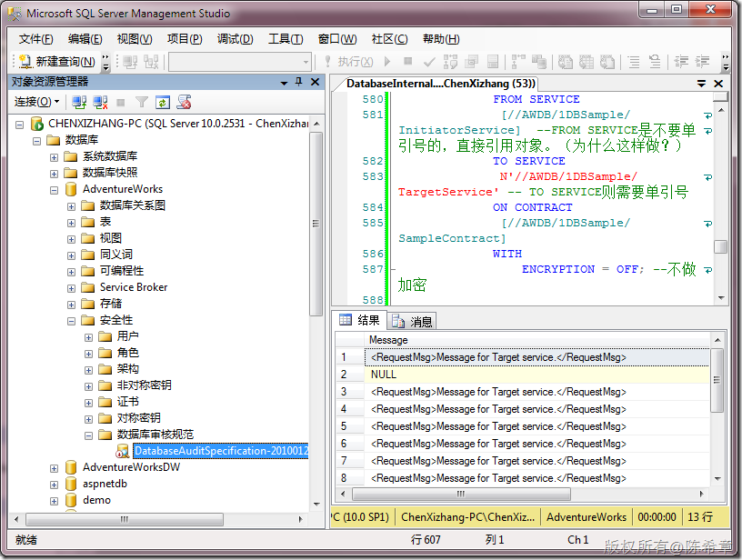Expand the Service Broker folder

71,288
